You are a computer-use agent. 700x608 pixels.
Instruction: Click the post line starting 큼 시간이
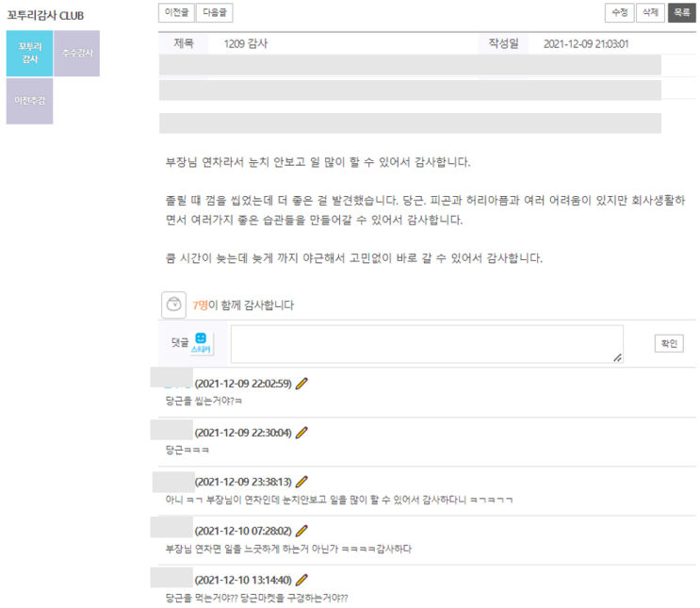tap(354, 257)
